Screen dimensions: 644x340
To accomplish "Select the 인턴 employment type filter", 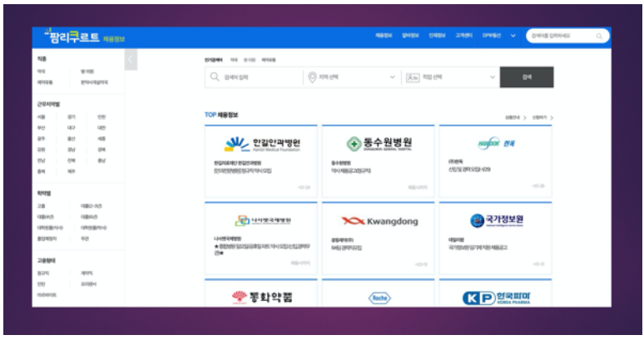I will point(41,284).
